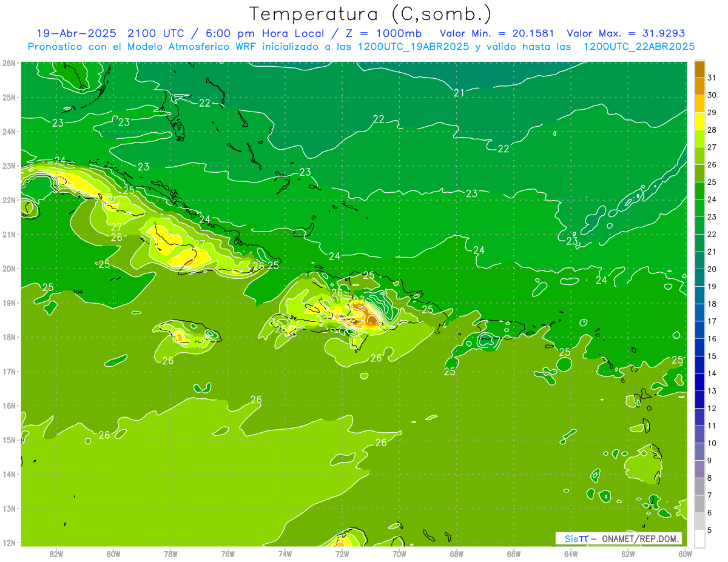Click the 22N latitude axis label
This screenshot has height=562, width=728.
[x=9, y=200]
